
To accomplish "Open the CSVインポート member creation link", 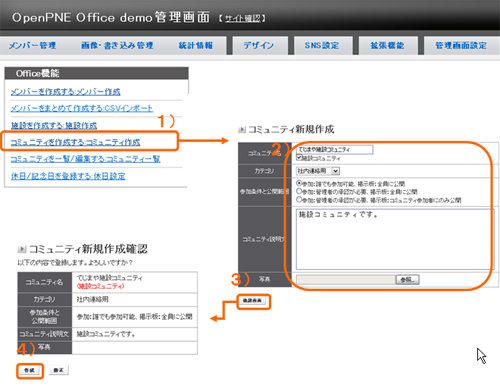I will tap(82, 108).
